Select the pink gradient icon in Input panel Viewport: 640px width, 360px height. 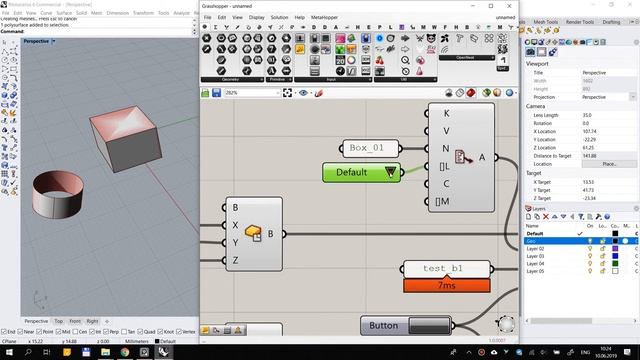pyautogui.click(x=340, y=38)
